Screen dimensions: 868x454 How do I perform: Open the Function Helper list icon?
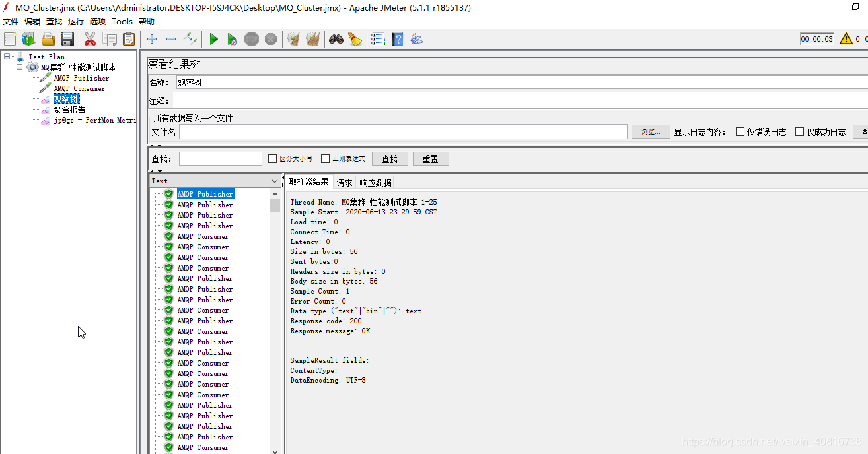pos(378,39)
